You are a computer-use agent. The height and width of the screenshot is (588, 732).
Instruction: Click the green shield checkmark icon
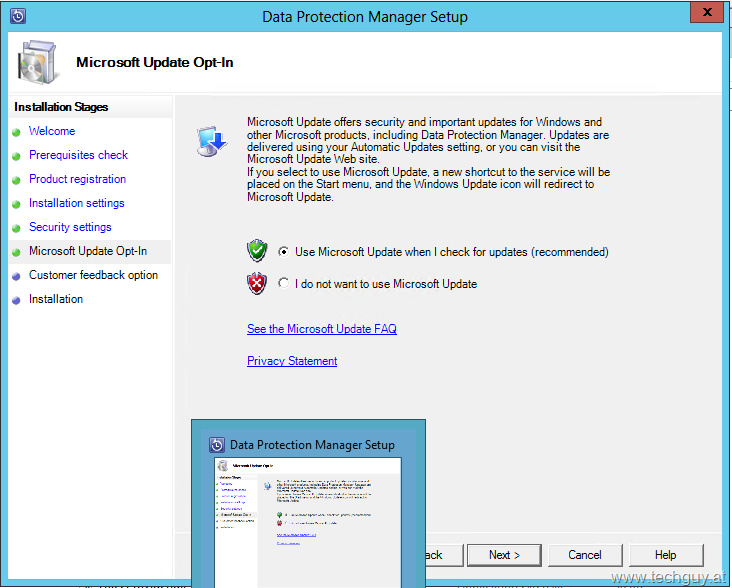tap(257, 251)
